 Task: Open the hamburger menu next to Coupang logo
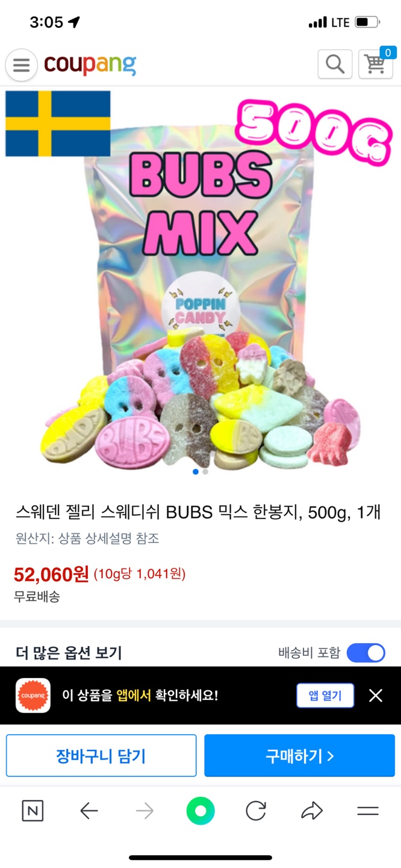point(22,65)
